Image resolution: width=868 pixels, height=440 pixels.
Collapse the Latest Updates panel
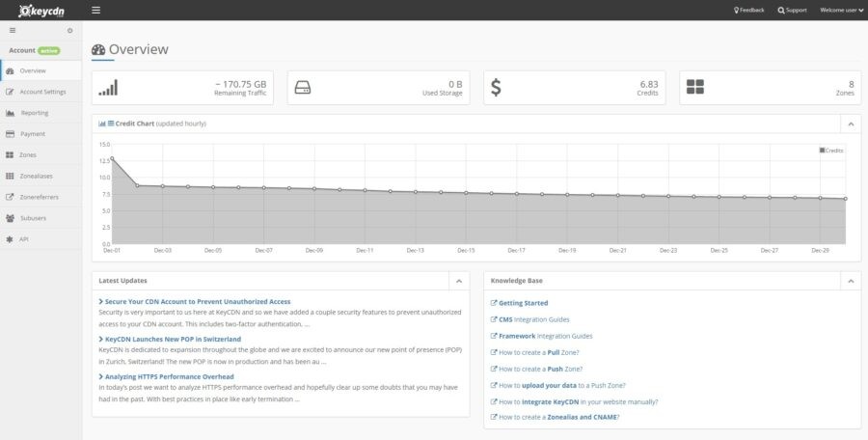[x=459, y=281]
